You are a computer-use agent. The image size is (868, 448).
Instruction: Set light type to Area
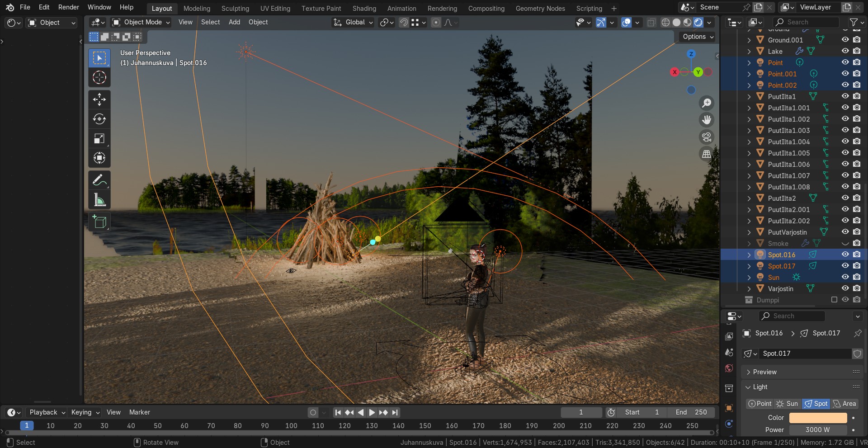(x=845, y=404)
